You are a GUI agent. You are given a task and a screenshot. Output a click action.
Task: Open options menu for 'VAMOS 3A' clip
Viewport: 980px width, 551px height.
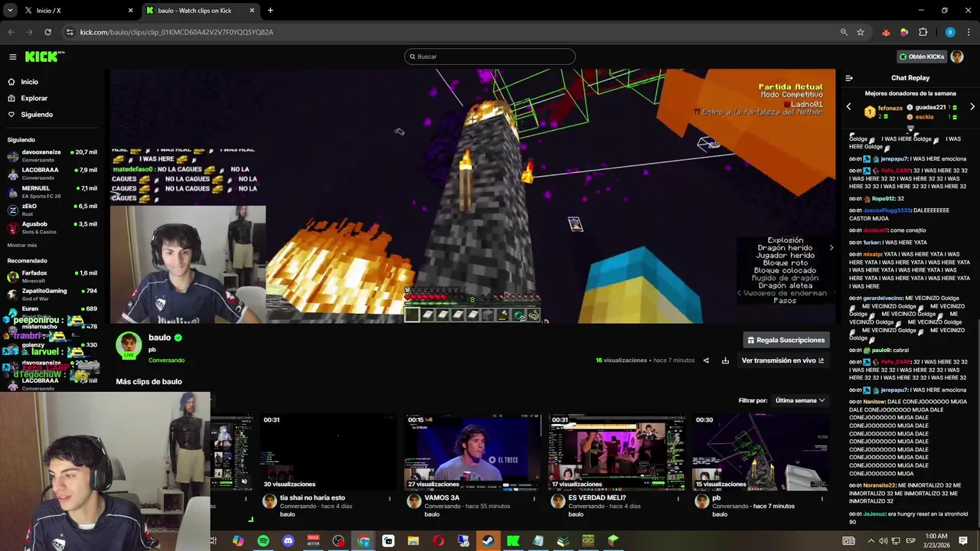point(534,499)
